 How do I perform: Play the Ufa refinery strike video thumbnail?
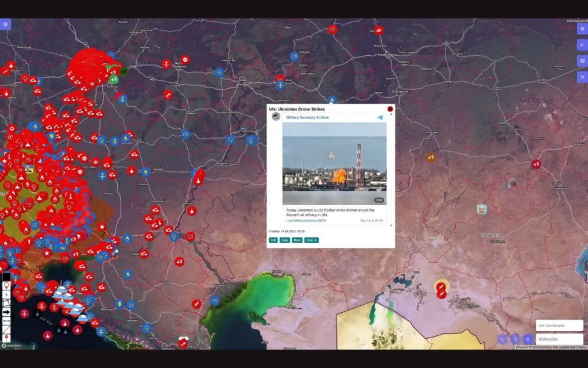334,163
